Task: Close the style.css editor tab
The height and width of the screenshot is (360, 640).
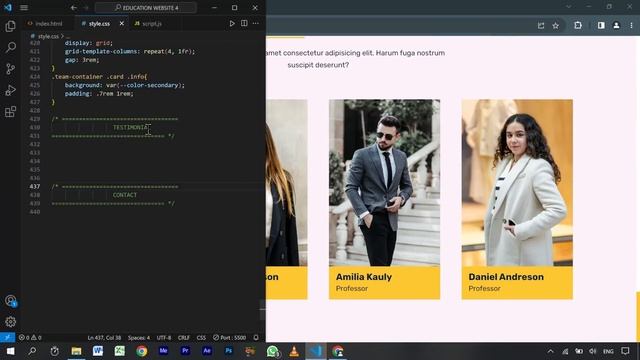Action: 122,24
